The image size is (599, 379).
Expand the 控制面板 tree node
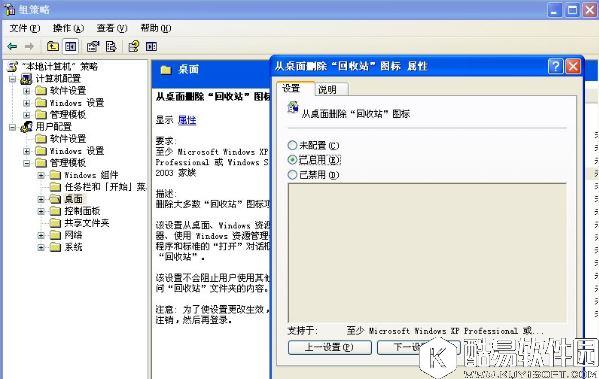click(41, 211)
